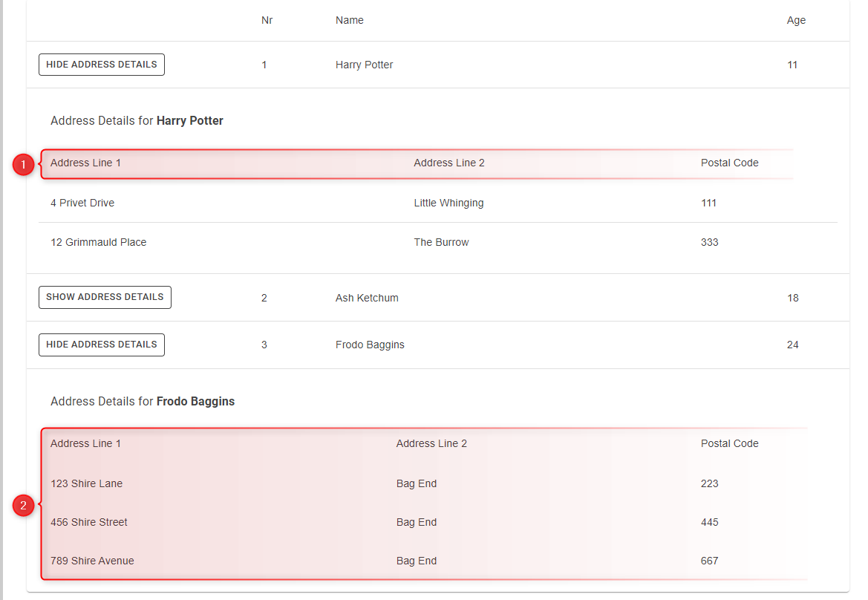868x600 pixels.
Task: Select the Little Whinging address line
Action: tap(449, 203)
